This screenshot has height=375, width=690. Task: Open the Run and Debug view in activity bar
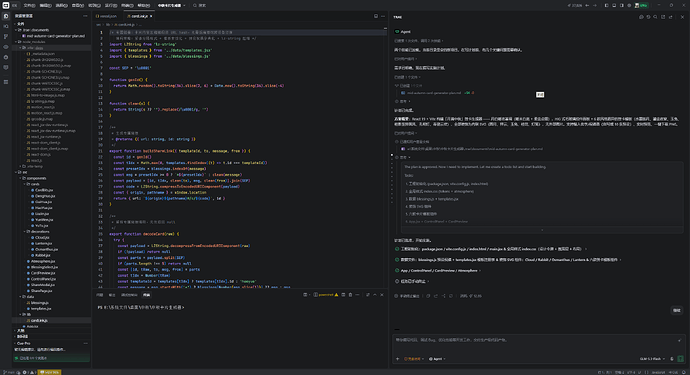6,57
